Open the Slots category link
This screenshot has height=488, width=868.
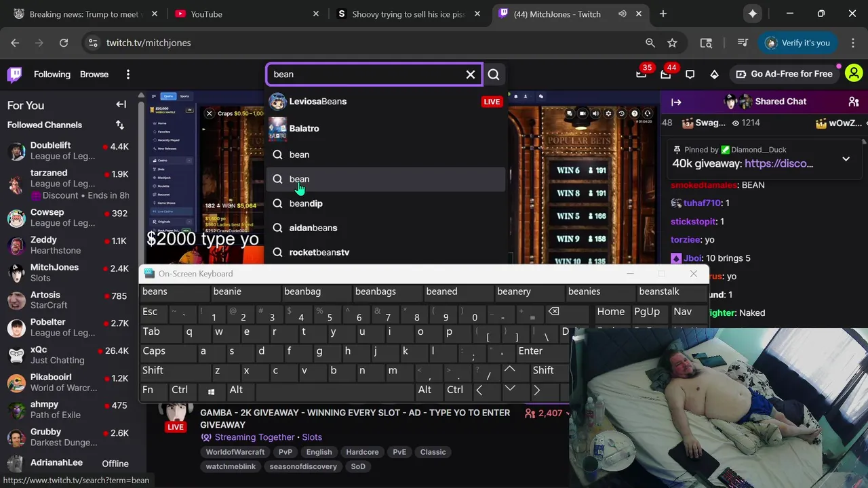click(x=312, y=437)
